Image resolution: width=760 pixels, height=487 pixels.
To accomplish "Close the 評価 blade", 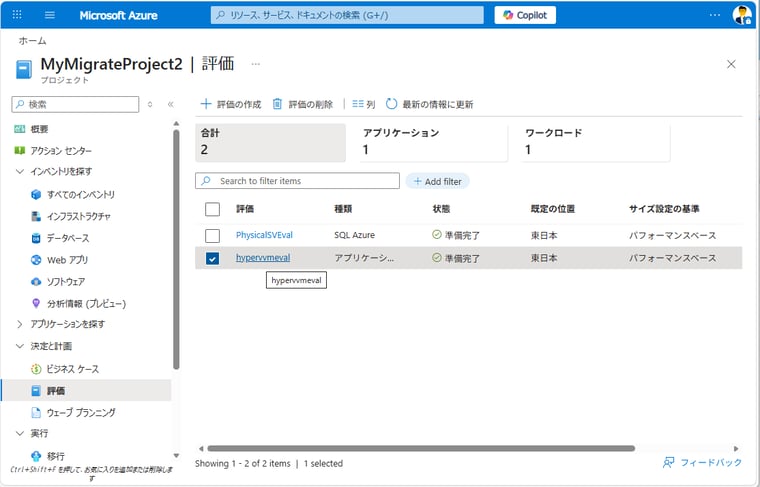I will [x=731, y=64].
